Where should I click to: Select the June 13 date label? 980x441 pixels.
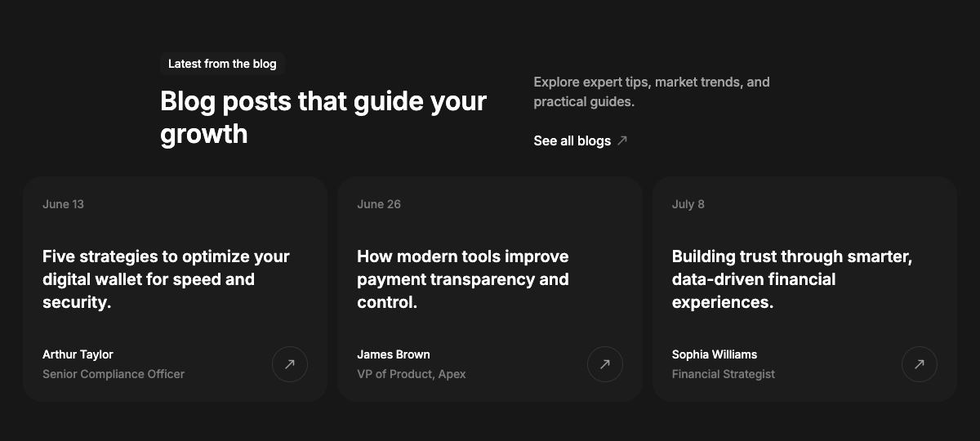tap(63, 204)
